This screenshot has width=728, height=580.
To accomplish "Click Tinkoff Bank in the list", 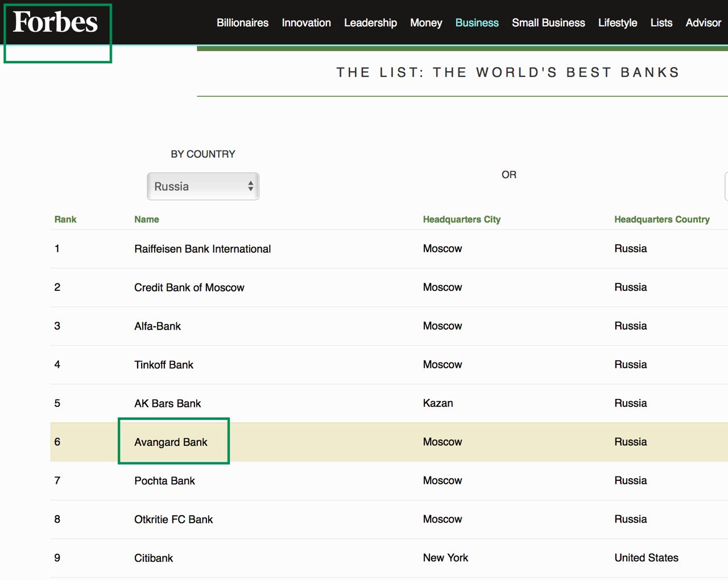I will 164,365.
